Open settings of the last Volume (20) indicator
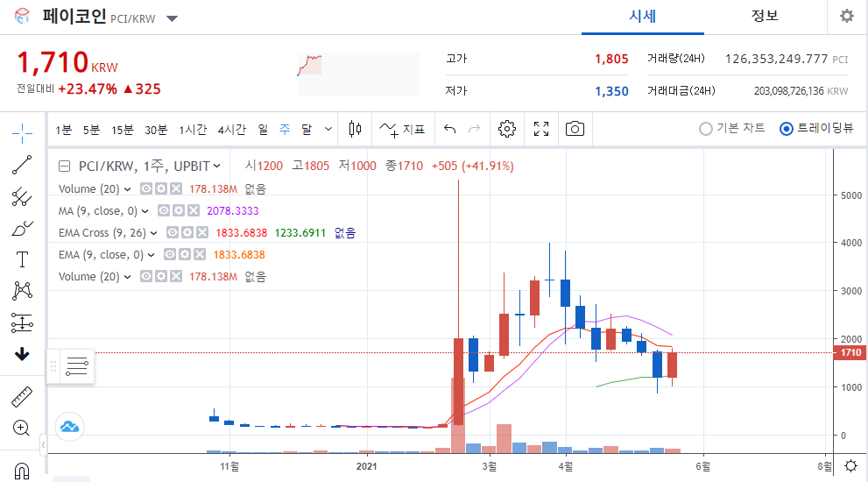868x482 pixels. tap(160, 276)
